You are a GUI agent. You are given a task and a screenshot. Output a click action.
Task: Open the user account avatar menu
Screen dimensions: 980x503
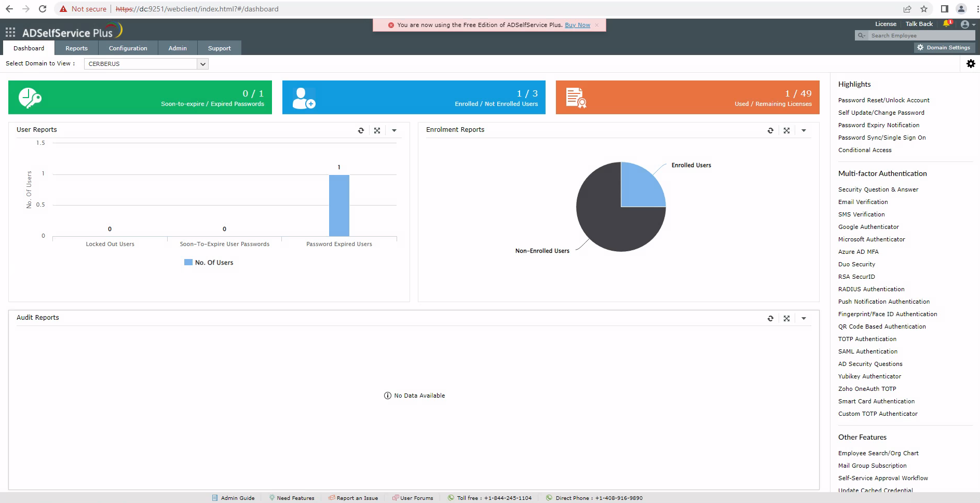(x=965, y=24)
